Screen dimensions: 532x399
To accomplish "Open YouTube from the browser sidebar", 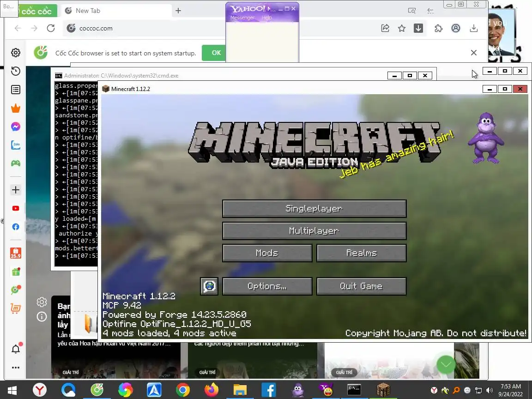I will (16, 208).
